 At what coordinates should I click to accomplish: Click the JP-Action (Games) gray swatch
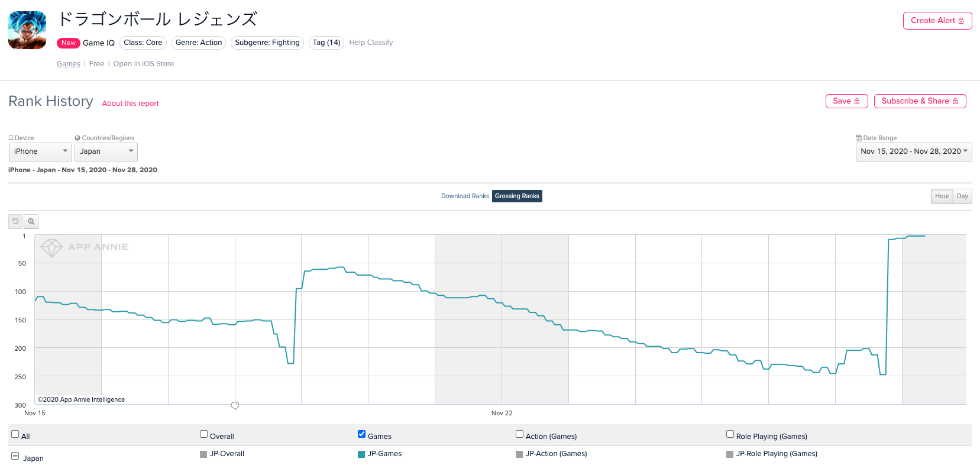click(x=519, y=454)
